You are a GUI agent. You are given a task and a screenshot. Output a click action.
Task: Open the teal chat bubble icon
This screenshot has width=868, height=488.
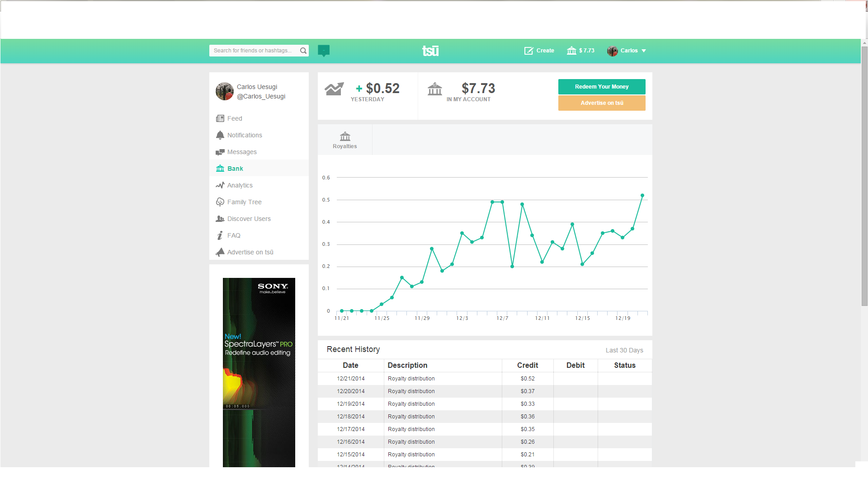coord(324,50)
